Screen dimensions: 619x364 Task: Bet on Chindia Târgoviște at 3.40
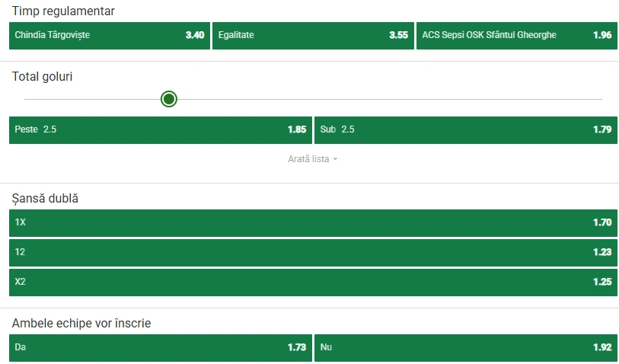tap(110, 36)
